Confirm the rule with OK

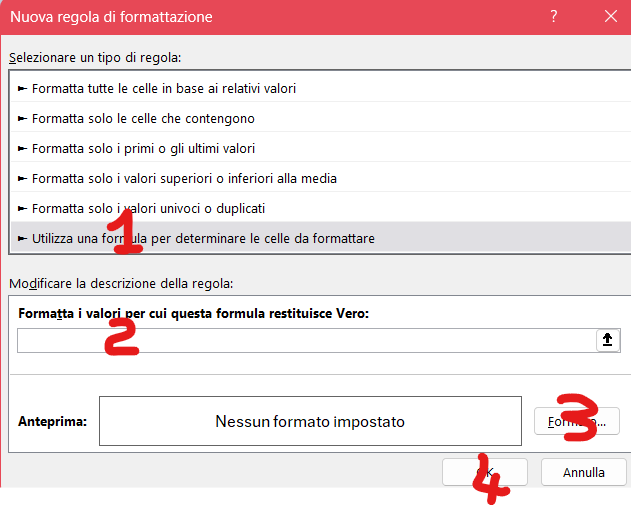coord(485,472)
